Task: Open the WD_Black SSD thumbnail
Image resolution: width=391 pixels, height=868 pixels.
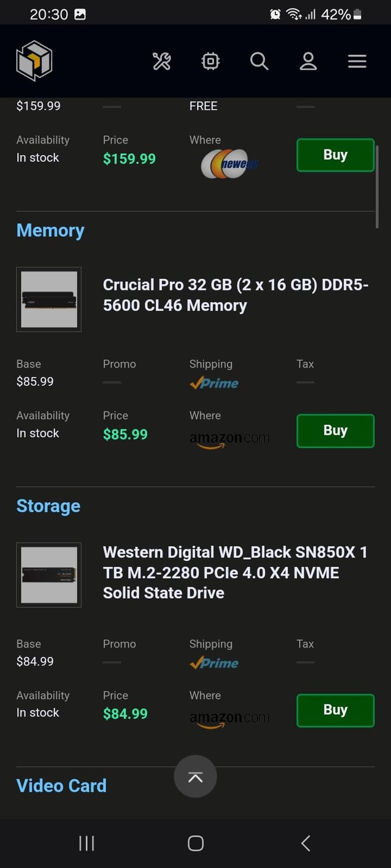Action: 49,575
